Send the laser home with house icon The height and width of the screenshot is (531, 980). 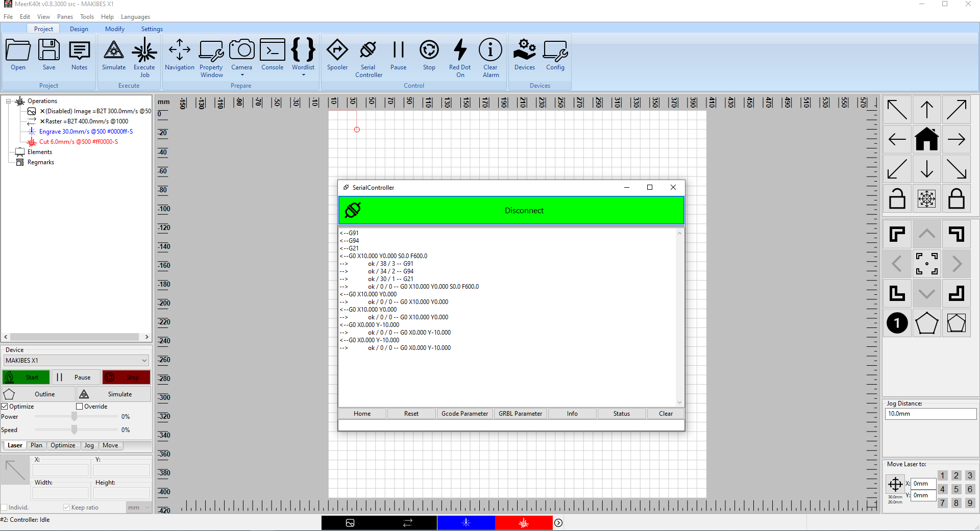point(927,139)
